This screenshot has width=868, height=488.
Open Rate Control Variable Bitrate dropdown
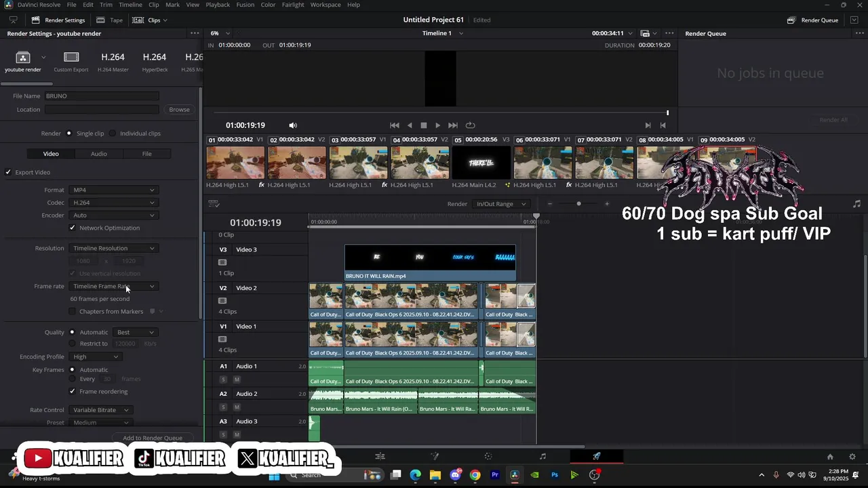pyautogui.click(x=100, y=410)
